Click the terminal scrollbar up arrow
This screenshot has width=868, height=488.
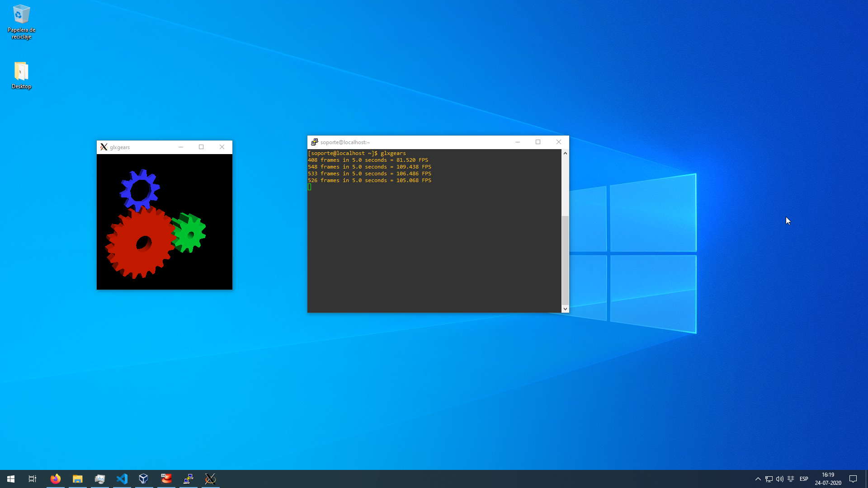pyautogui.click(x=565, y=153)
